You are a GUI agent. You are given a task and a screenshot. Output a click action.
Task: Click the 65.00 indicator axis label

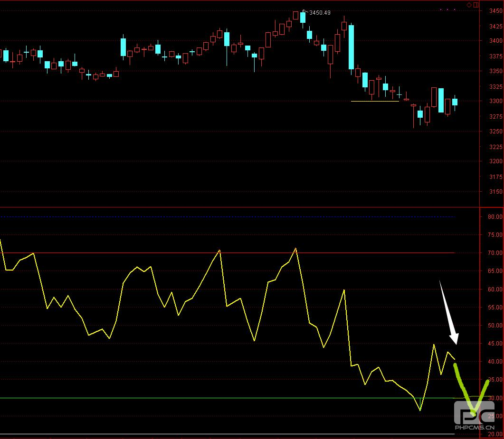coord(495,271)
